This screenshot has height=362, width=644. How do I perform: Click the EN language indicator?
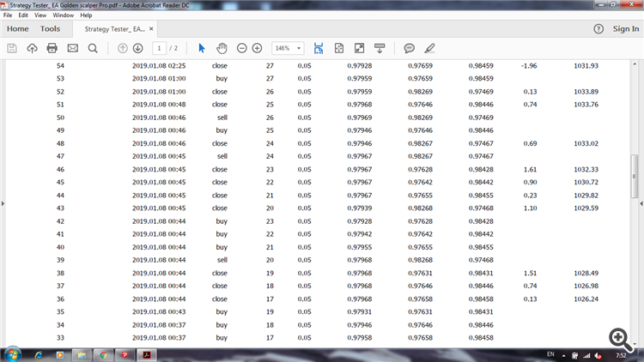coord(550,354)
